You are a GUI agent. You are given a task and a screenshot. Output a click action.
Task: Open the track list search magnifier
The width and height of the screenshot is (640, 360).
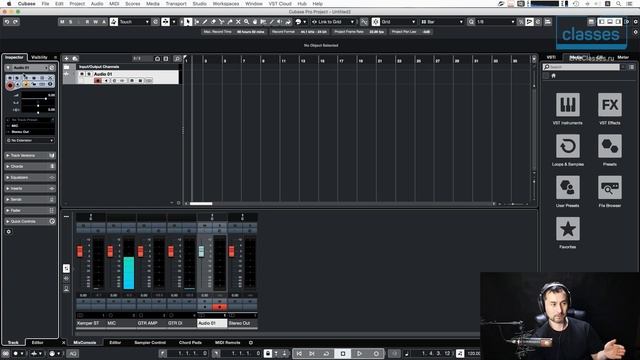coord(177,58)
